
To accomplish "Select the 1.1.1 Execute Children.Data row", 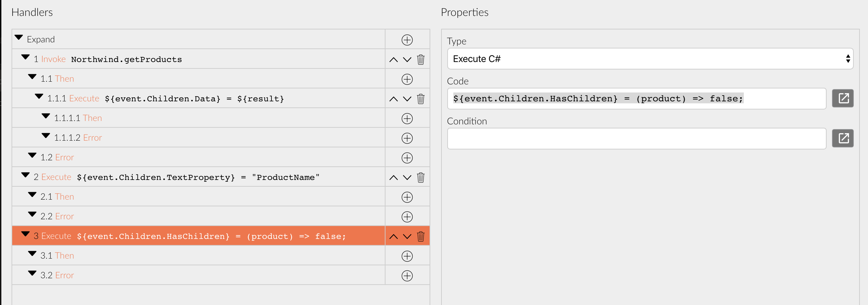I will 199,98.
